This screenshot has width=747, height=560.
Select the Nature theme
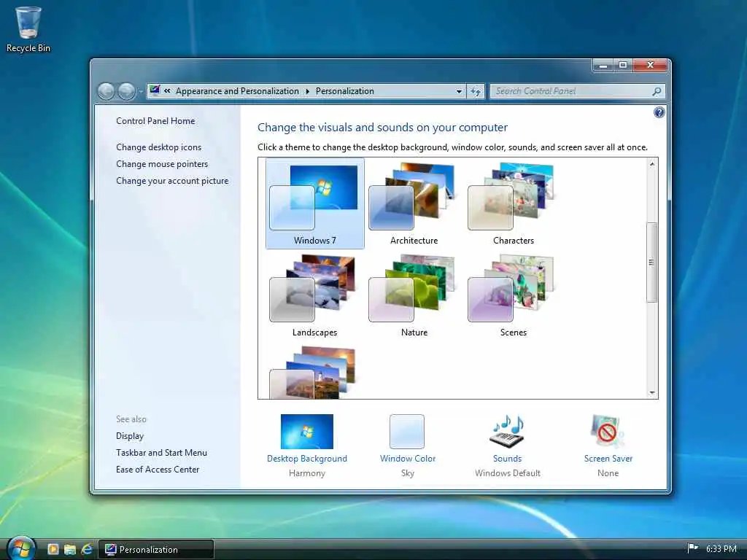[414, 295]
